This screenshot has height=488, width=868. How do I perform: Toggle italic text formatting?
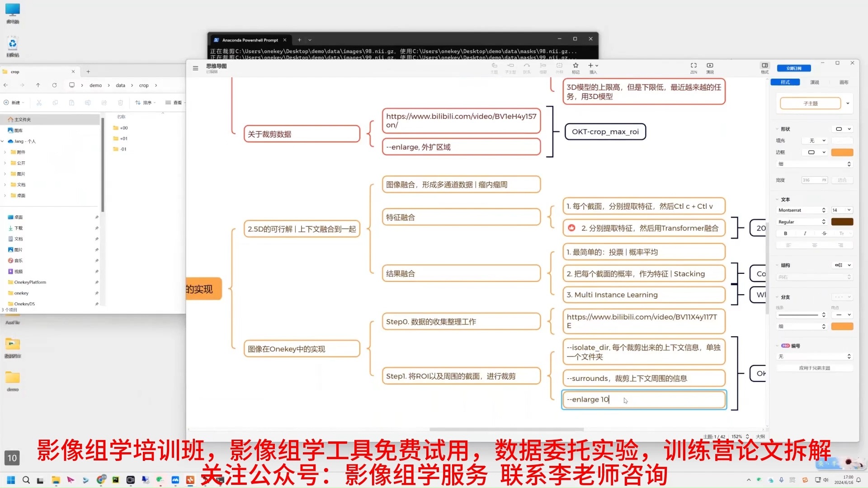[805, 234]
